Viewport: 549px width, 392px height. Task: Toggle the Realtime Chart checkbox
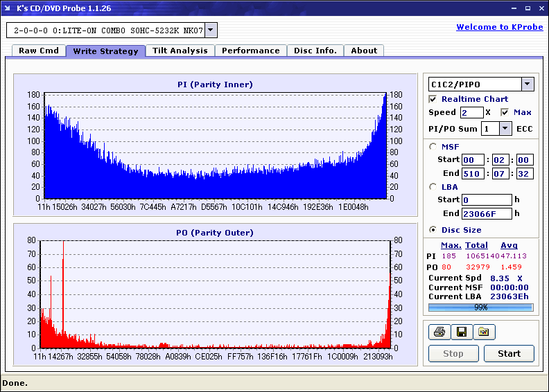[433, 99]
